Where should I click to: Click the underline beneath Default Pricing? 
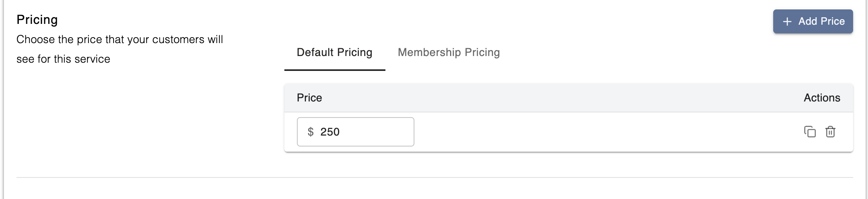point(335,70)
